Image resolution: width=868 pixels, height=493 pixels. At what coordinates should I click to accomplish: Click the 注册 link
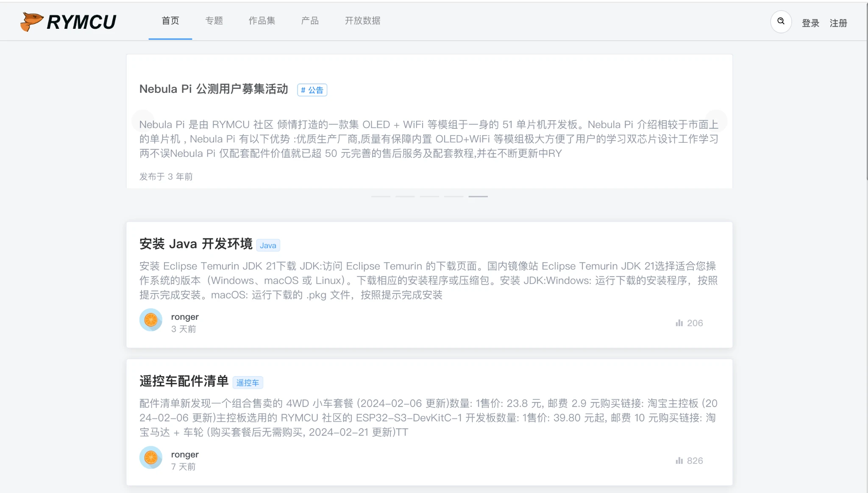(838, 23)
